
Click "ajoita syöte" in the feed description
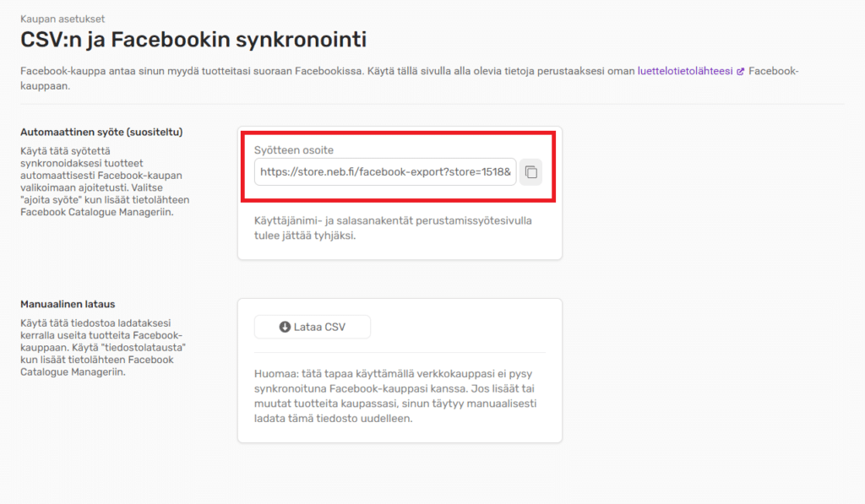[x=57, y=199]
